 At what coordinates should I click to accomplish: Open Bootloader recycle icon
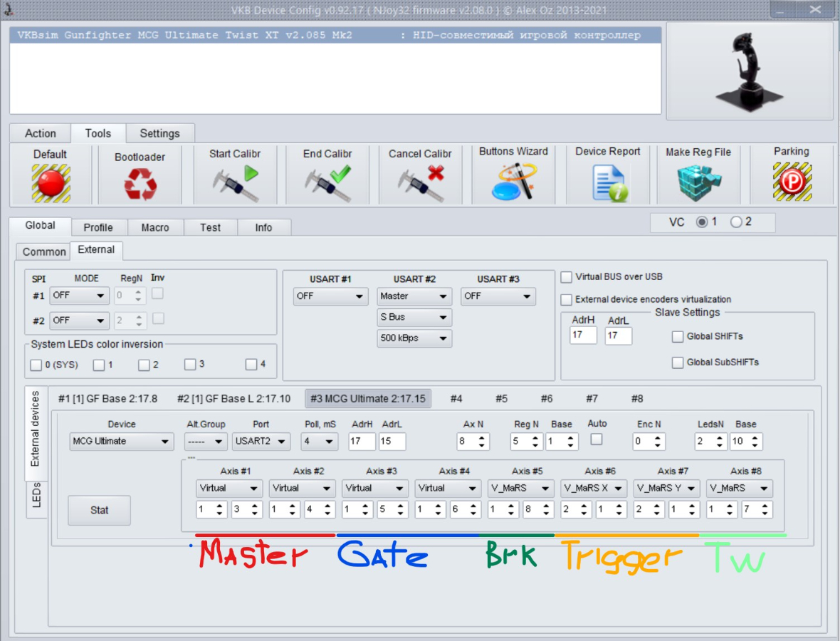click(140, 184)
